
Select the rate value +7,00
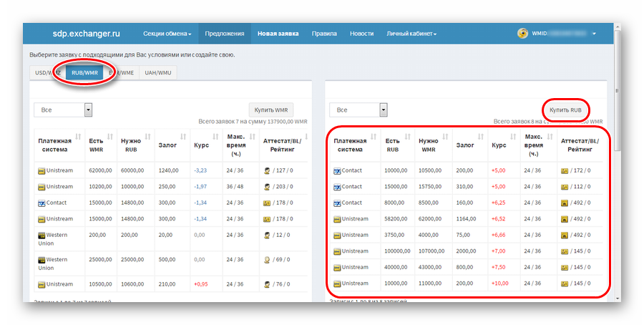[x=499, y=251]
